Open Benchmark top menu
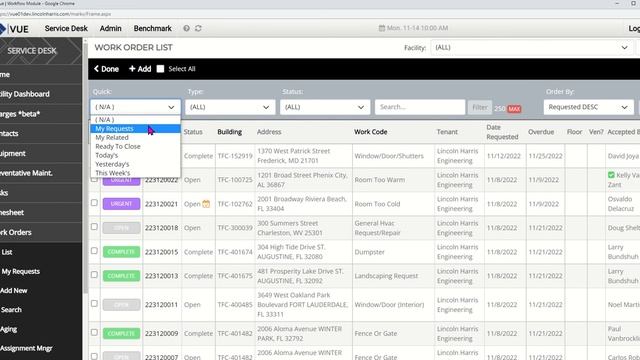Image resolution: width=640 pixels, height=360 pixels. pyautogui.click(x=153, y=28)
